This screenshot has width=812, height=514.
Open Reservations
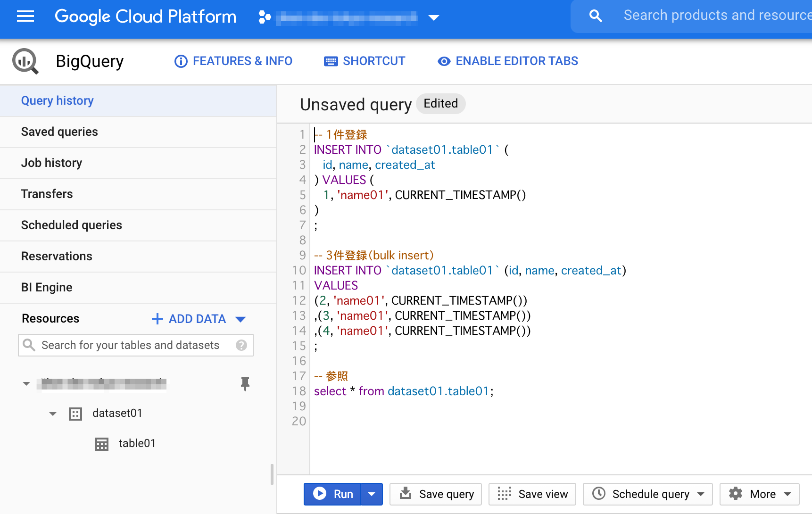(138, 257)
